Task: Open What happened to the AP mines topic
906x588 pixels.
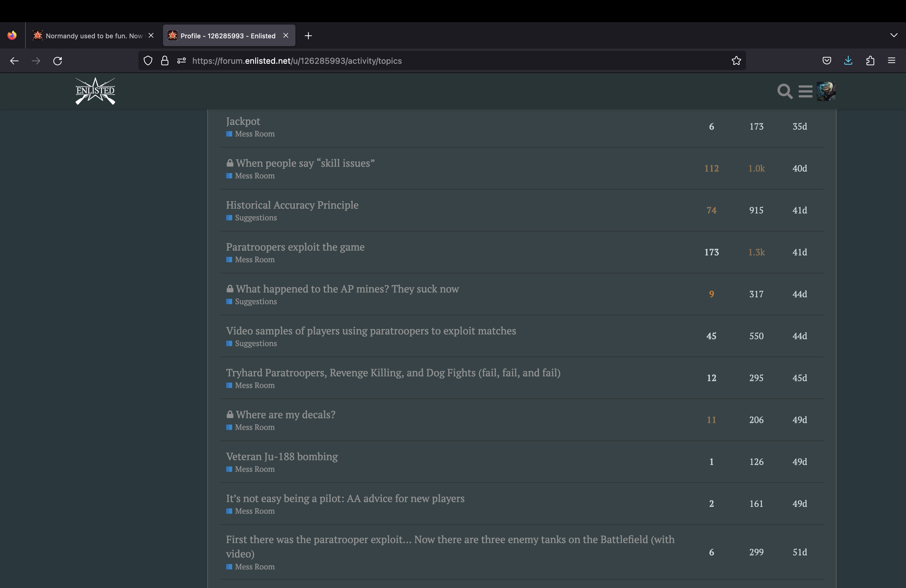Action: pos(348,289)
